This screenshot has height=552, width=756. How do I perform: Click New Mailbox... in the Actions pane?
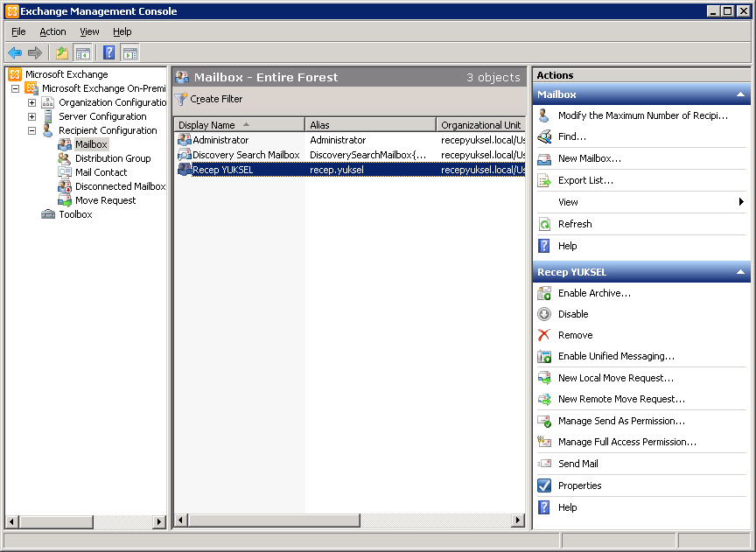click(x=589, y=158)
